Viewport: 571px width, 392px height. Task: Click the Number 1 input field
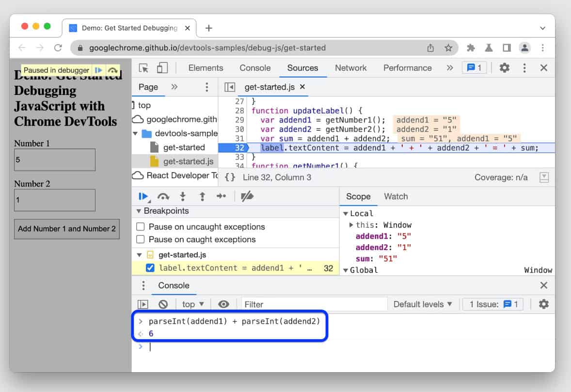pos(55,160)
